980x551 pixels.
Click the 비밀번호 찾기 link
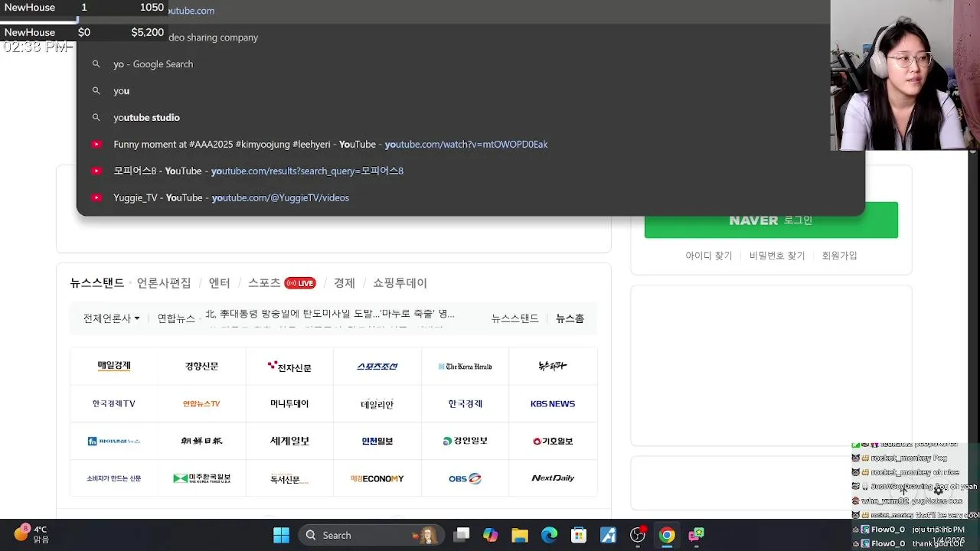777,256
